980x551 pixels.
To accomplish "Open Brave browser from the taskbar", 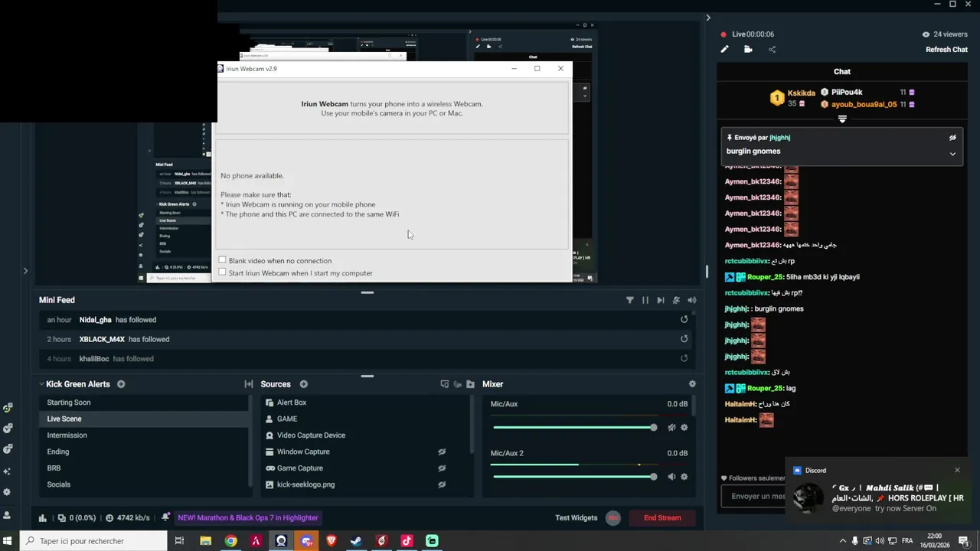I will (331, 541).
